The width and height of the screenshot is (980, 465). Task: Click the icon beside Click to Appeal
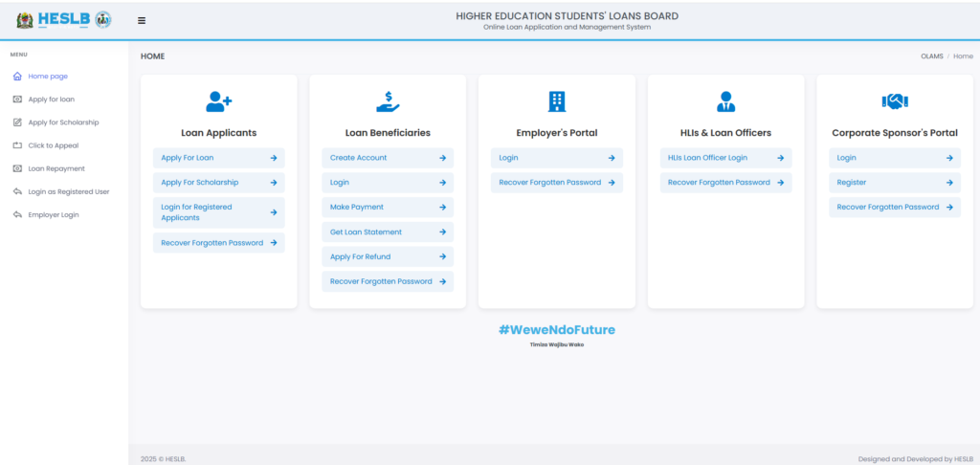(17, 145)
